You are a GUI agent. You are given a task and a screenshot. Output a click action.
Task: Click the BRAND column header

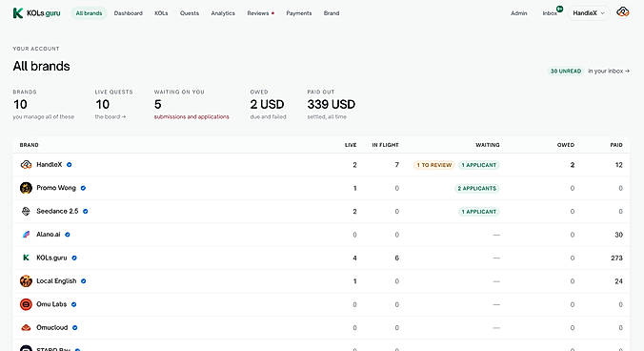(30, 145)
